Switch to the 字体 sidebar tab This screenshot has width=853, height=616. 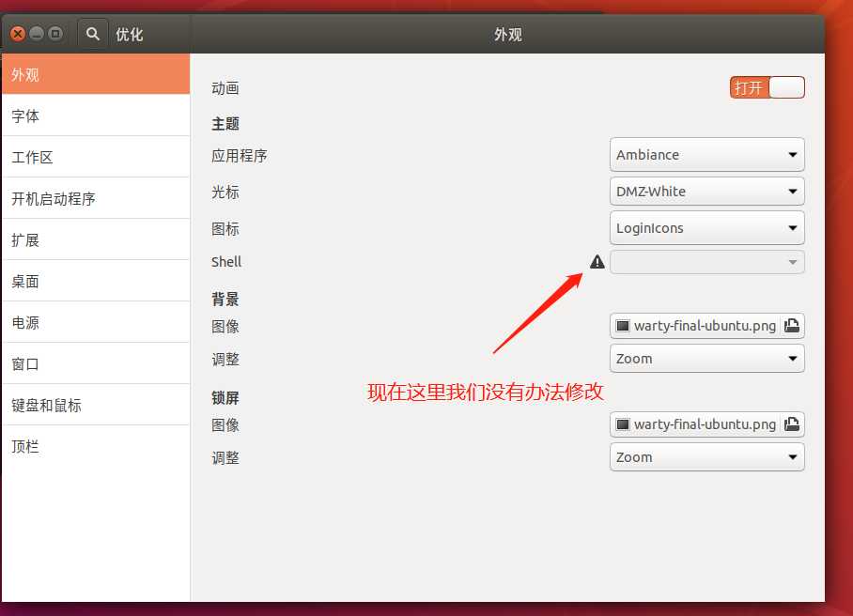click(x=96, y=115)
